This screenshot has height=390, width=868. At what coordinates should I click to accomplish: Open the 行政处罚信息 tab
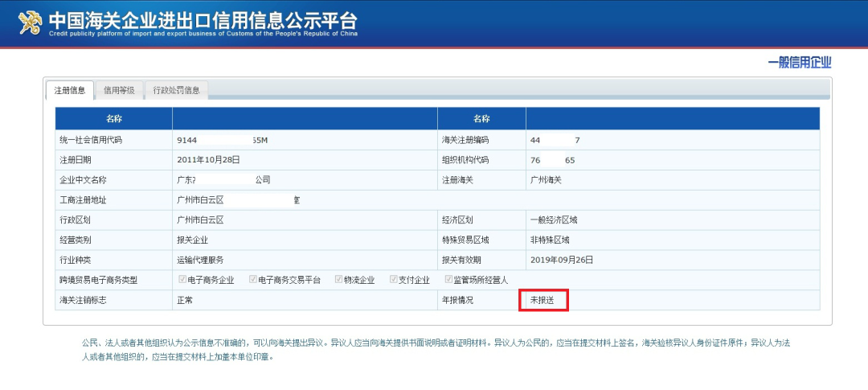click(x=177, y=90)
